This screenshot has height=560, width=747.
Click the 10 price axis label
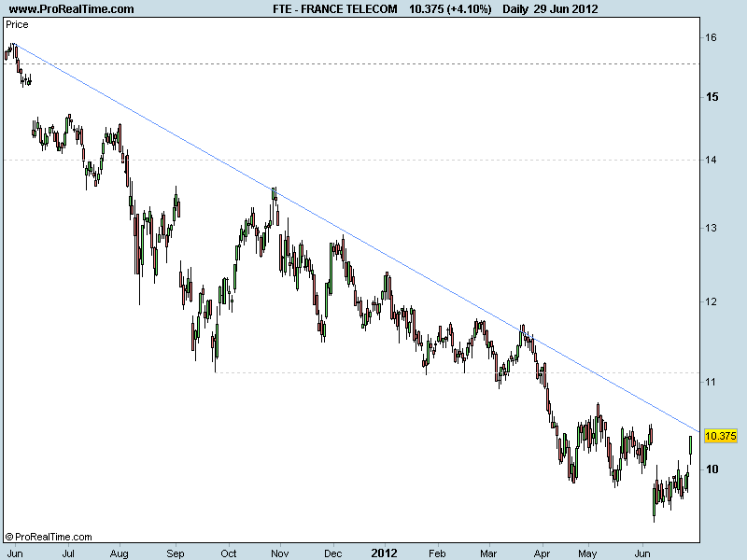coord(712,469)
